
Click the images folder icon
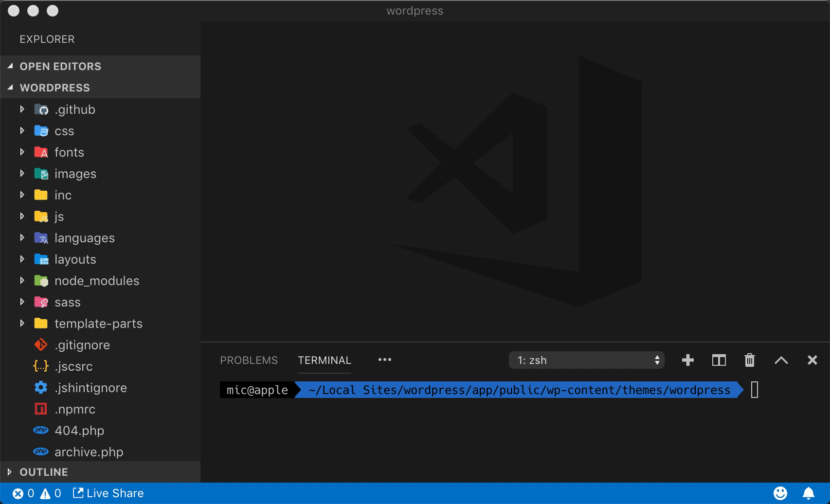tap(41, 174)
